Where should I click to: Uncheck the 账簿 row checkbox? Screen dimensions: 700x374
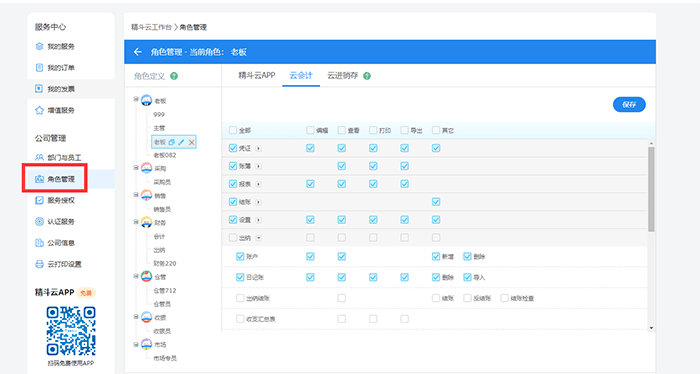(x=233, y=166)
